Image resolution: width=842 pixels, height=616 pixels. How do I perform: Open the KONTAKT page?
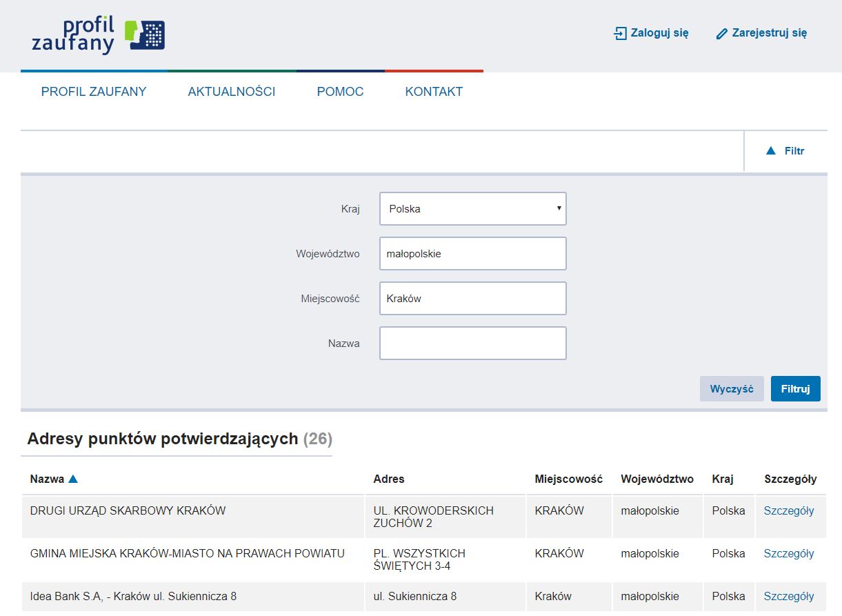coord(434,91)
